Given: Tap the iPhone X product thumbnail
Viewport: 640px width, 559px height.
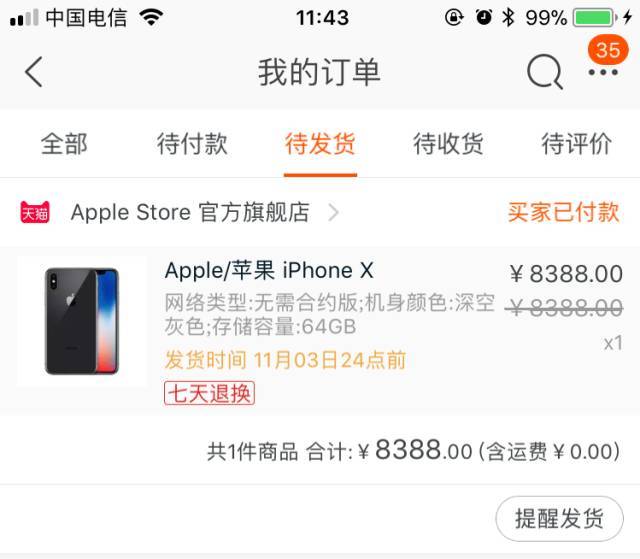Looking at the screenshot, I should coord(82,321).
